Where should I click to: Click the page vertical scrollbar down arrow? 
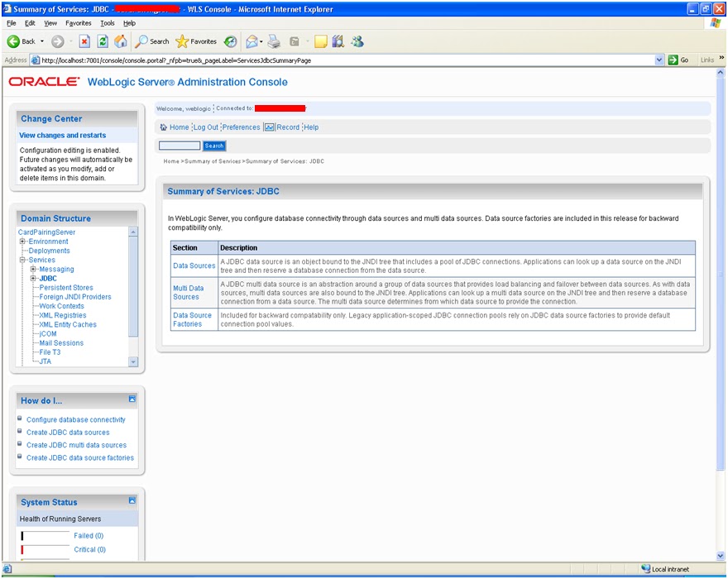[x=721, y=556]
